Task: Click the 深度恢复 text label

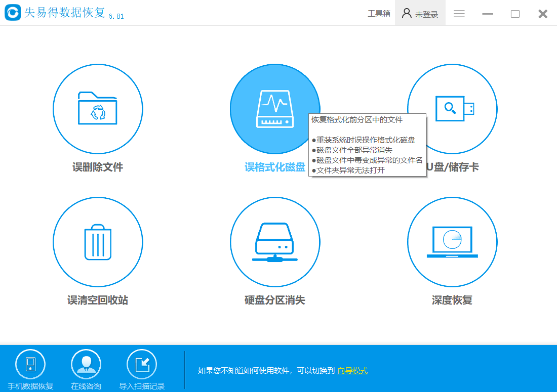Action: point(452,300)
